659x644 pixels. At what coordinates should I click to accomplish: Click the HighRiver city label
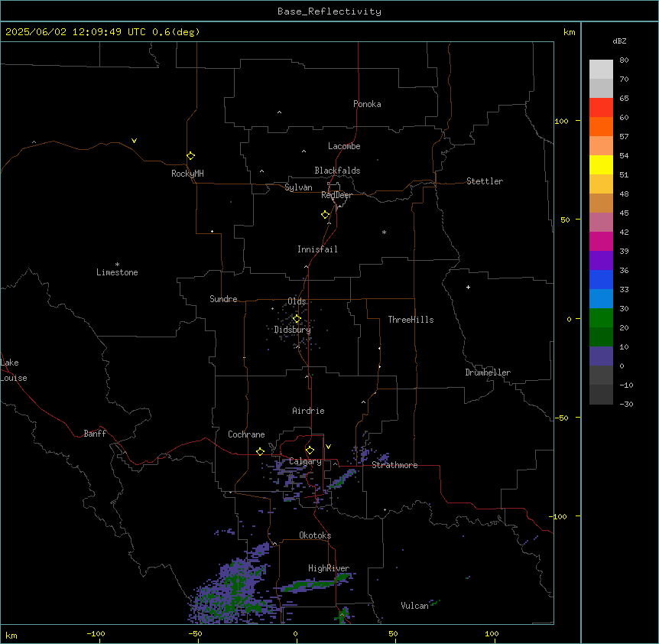(x=329, y=568)
